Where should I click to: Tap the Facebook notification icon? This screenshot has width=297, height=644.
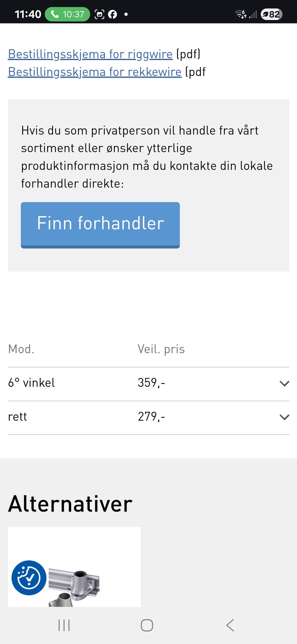tap(113, 14)
